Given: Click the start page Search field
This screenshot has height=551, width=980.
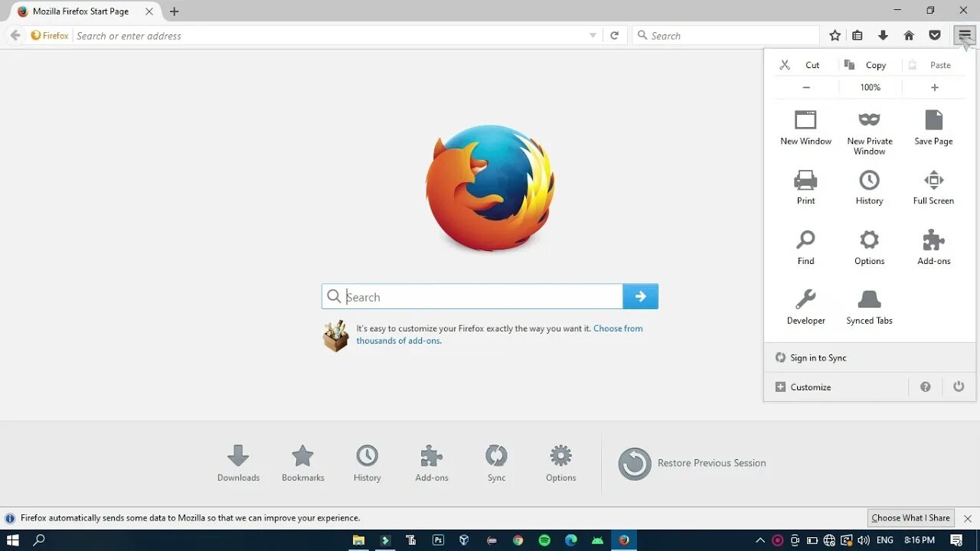Looking at the screenshot, I should [x=472, y=297].
